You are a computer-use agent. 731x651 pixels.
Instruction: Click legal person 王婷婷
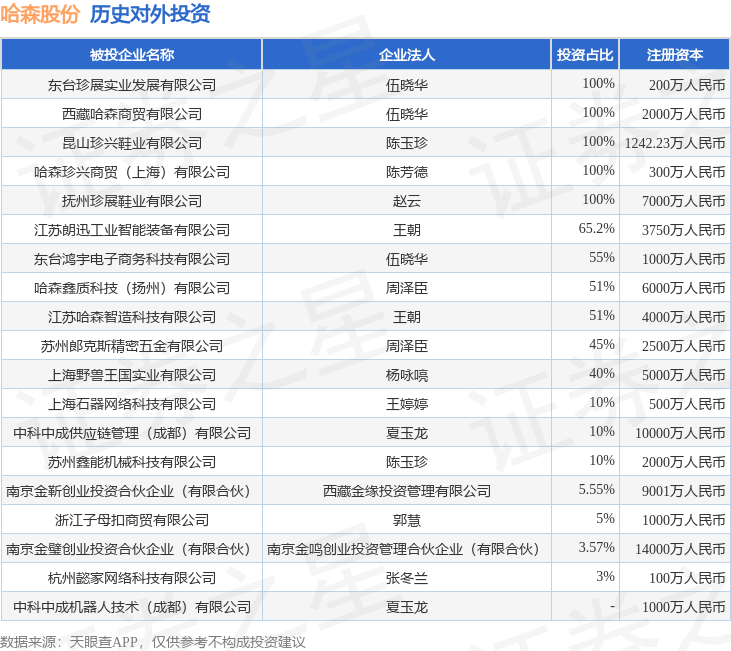[x=407, y=404]
